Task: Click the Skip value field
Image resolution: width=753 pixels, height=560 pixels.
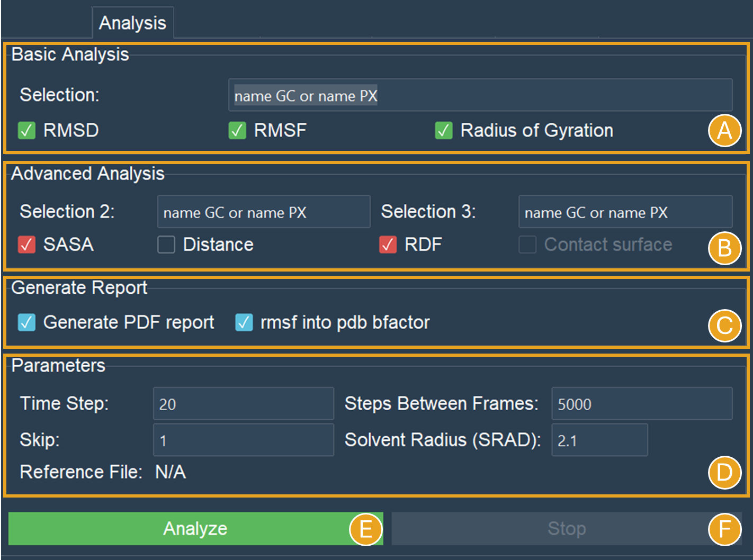Action: coord(243,440)
